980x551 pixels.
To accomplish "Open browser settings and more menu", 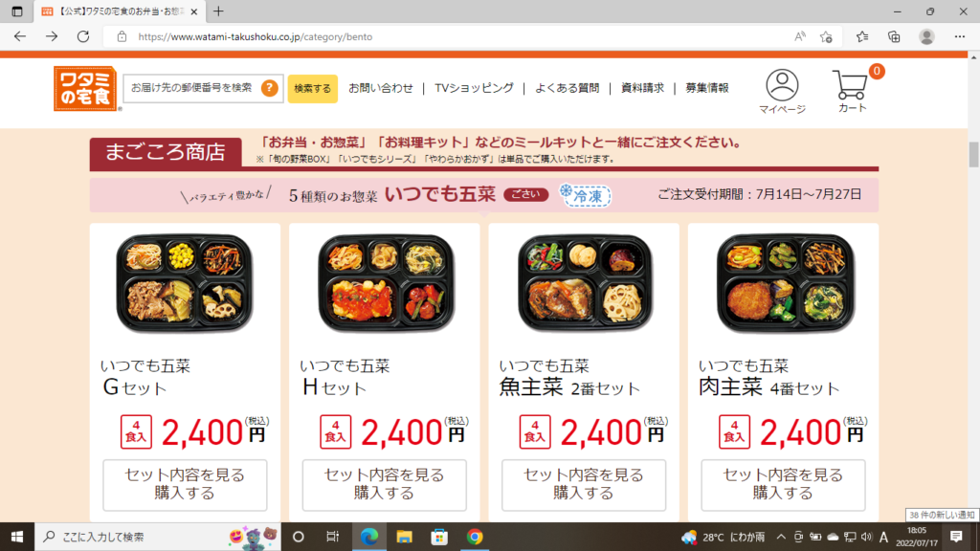I will [x=959, y=37].
